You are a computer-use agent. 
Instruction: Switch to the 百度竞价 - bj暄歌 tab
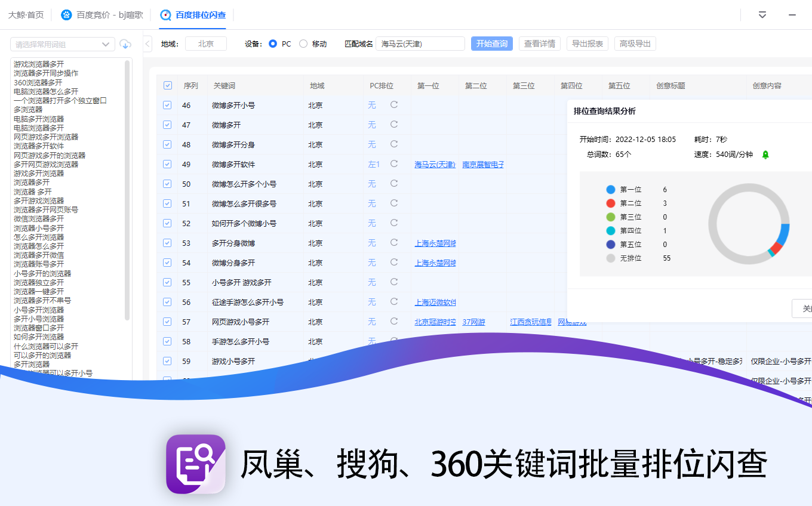102,15
